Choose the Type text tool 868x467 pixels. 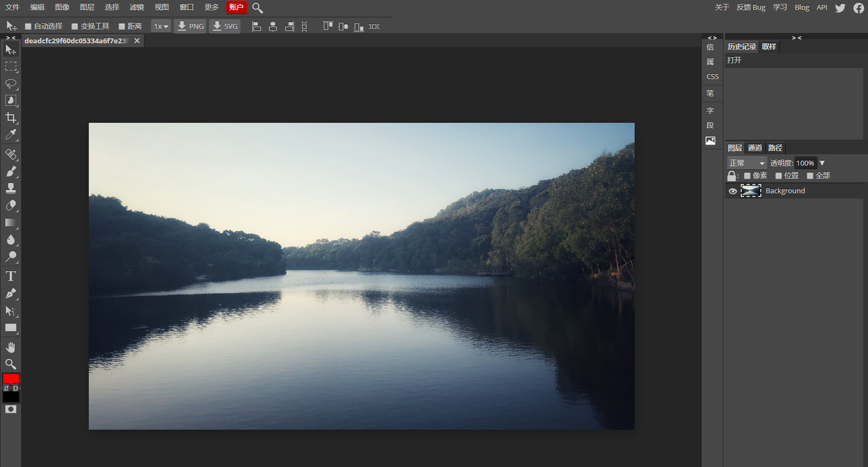[11, 277]
